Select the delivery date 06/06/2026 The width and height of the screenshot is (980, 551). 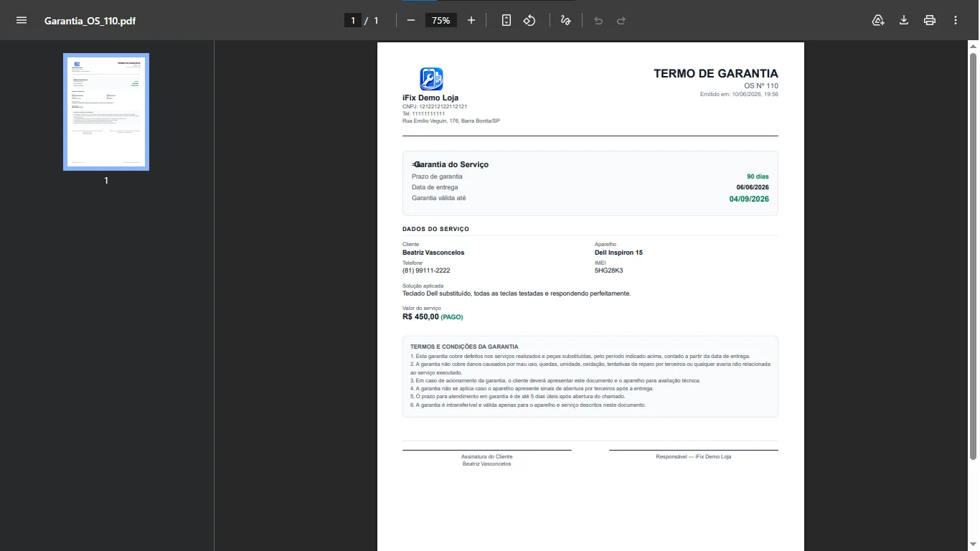[x=753, y=187]
